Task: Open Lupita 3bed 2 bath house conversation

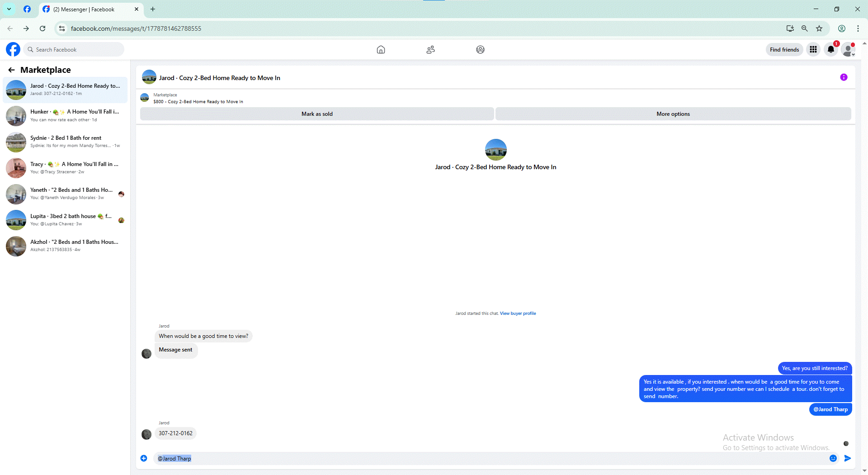Action: coord(65,220)
